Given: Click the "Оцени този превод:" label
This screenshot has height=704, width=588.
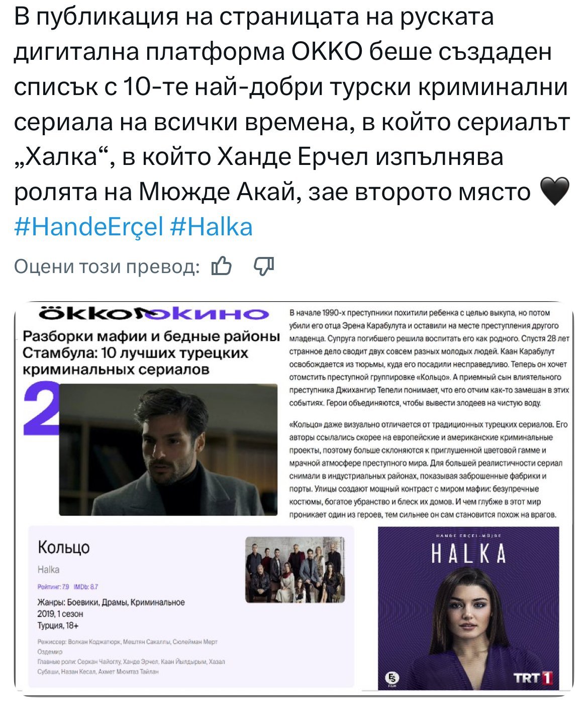Looking at the screenshot, I should point(107,266).
